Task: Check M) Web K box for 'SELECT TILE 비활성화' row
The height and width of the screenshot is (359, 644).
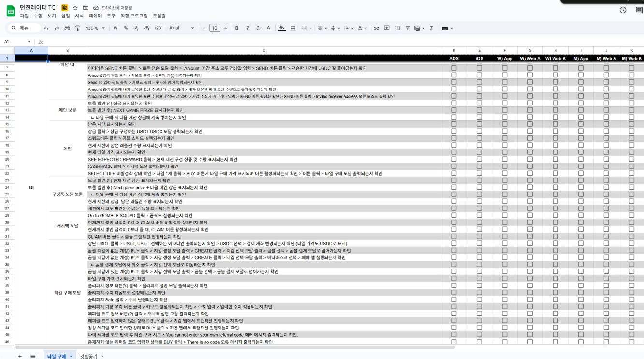Action: click(x=631, y=173)
